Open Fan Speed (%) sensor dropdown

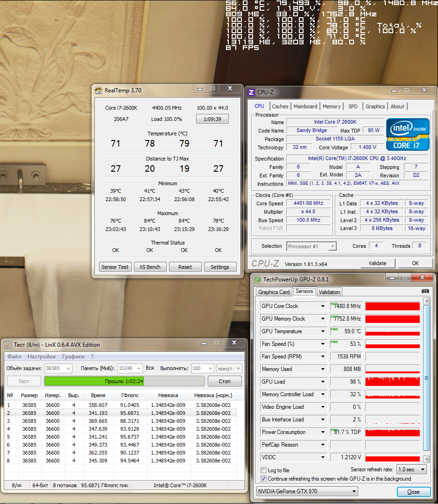click(323, 344)
